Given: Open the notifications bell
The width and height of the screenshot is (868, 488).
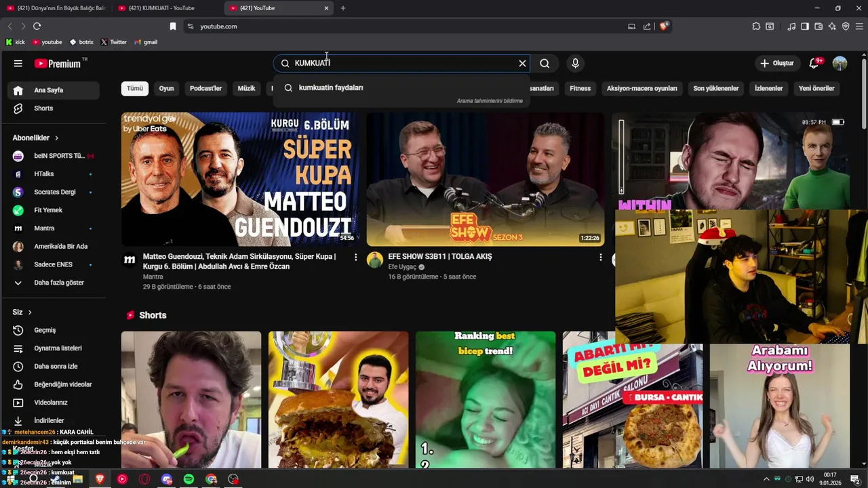Looking at the screenshot, I should tap(814, 63).
